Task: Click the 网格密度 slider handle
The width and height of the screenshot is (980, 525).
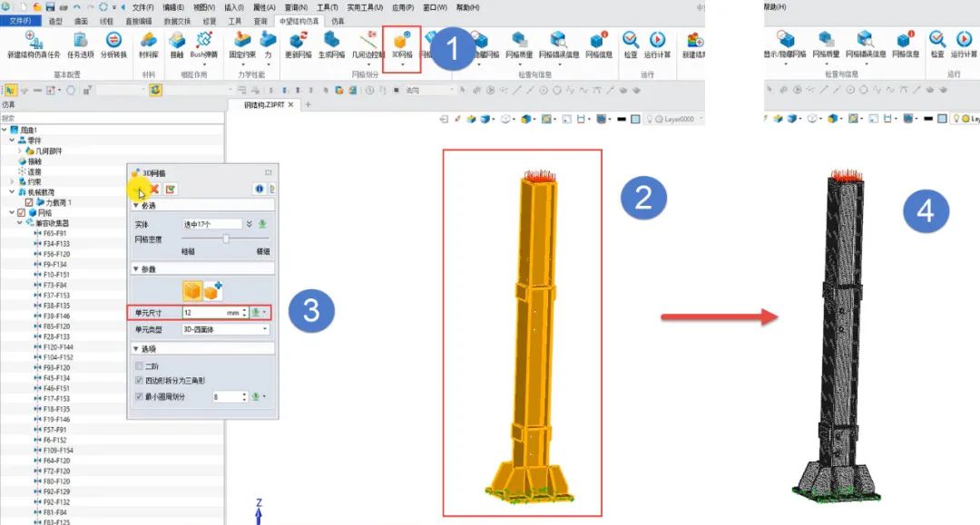Action: (225, 238)
